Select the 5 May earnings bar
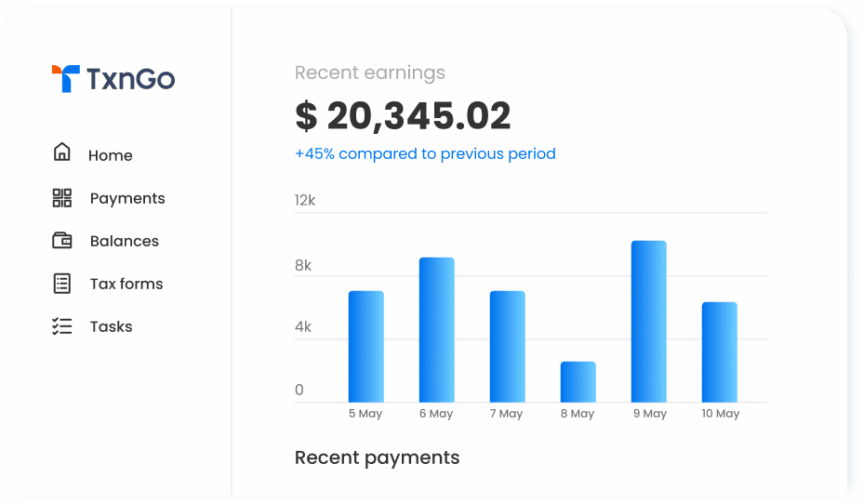863x504 pixels. [x=366, y=347]
